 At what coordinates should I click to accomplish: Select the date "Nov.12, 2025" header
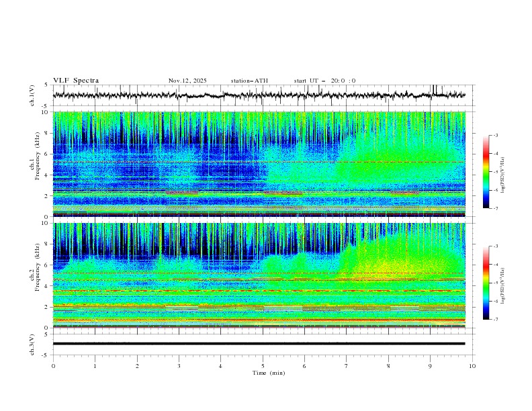[x=187, y=81]
